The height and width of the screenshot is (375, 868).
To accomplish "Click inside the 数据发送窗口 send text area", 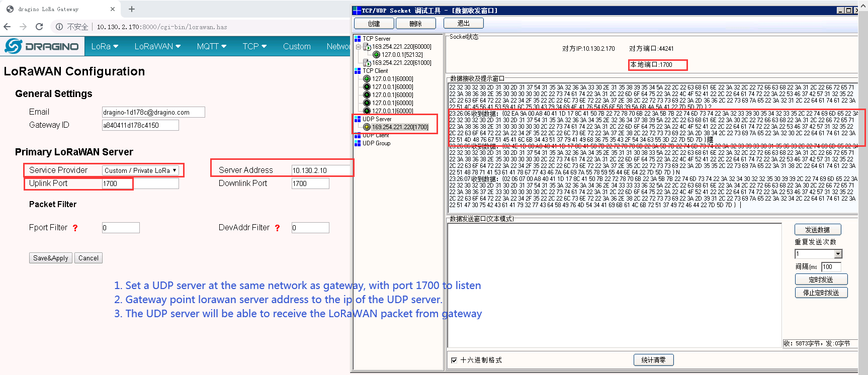I will pos(614,285).
